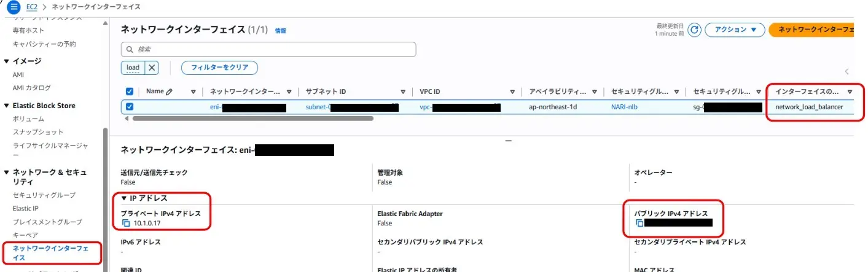Open 専有ホスト in the sidebar

tap(29, 30)
